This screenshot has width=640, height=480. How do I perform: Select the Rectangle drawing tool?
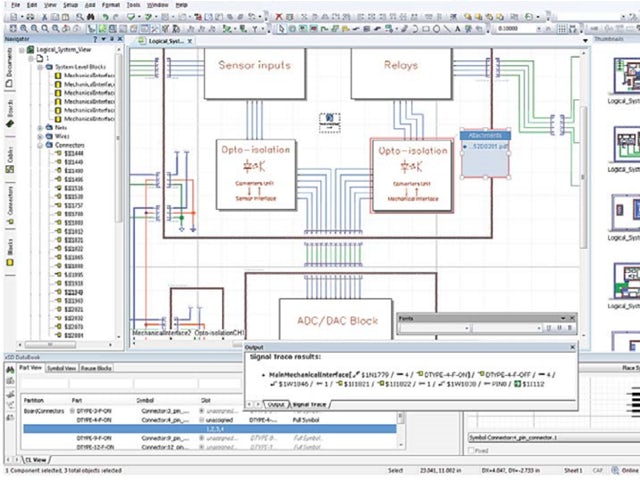pyautogui.click(x=425, y=29)
